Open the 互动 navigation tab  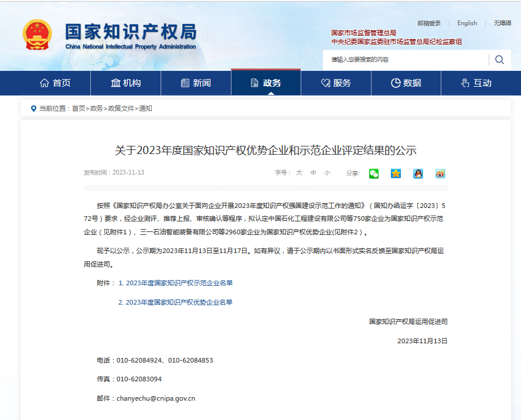[476, 83]
